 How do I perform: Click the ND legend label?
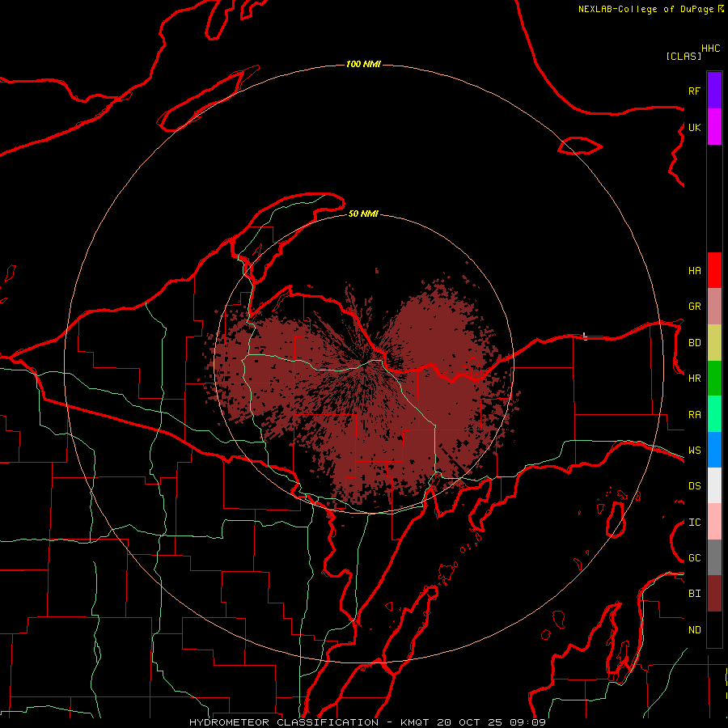coord(695,630)
